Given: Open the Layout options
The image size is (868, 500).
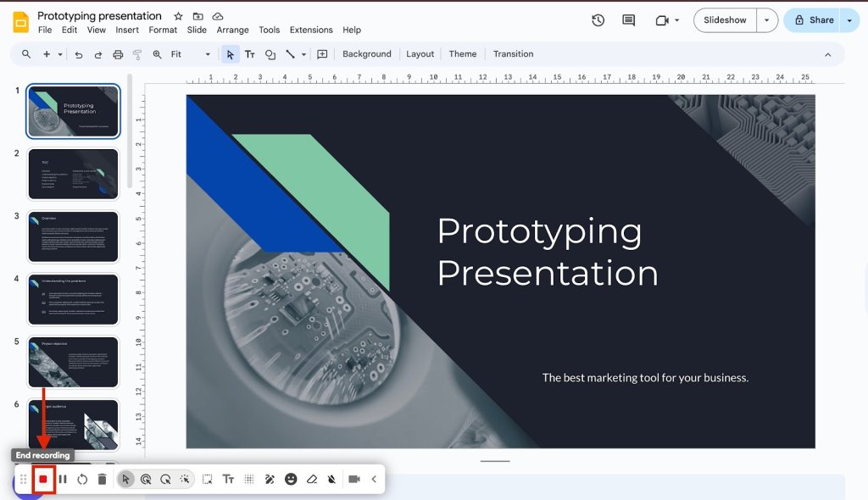Looking at the screenshot, I should click(x=420, y=54).
